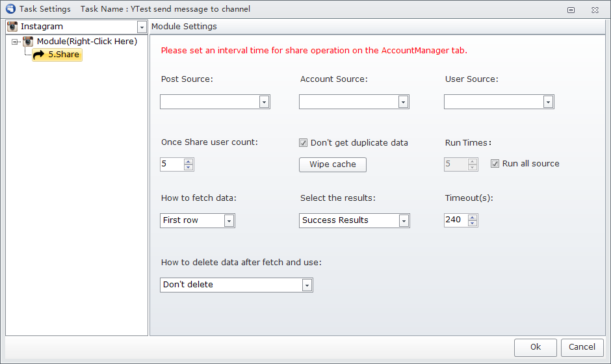Toggle the Don't get duplicate data checkbox
Screen dimensions: 611x364
click(303, 142)
